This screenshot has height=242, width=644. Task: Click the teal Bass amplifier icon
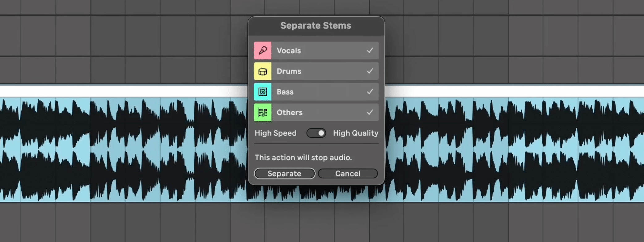point(262,92)
